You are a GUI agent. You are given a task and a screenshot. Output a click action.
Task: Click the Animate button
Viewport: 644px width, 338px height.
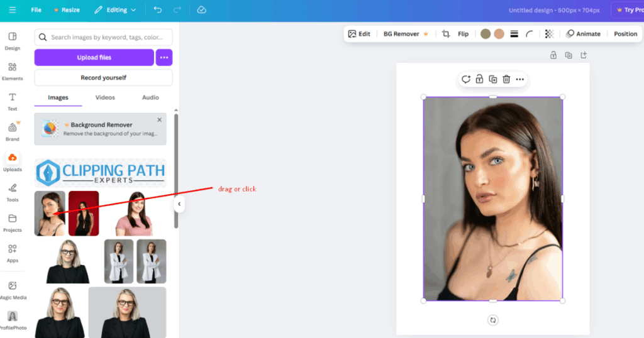pos(583,34)
